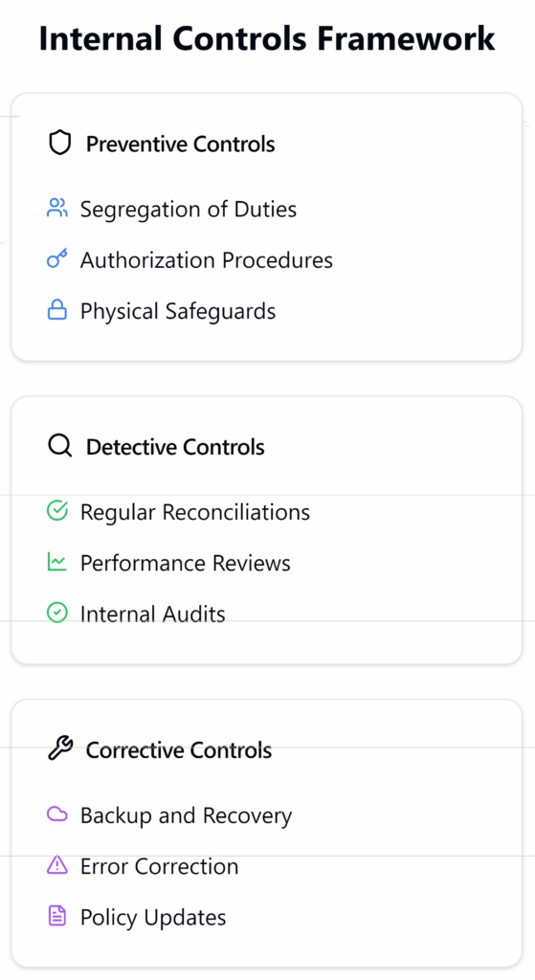Click the green check icon for Regular Reconciliations
This screenshot has width=535, height=980.
pos(56,511)
